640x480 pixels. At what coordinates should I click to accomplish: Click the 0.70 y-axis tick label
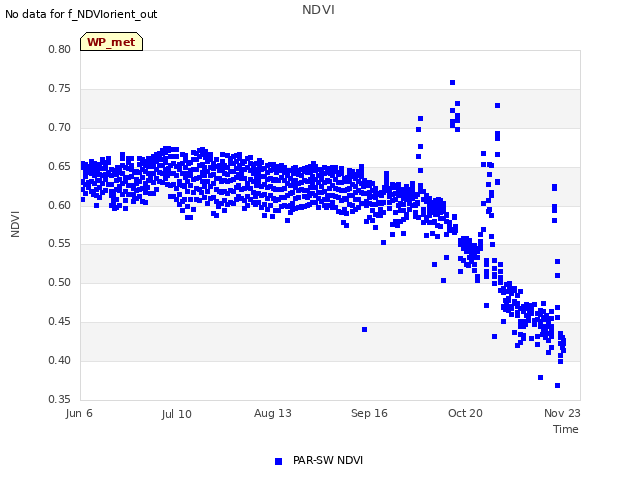(x=60, y=127)
